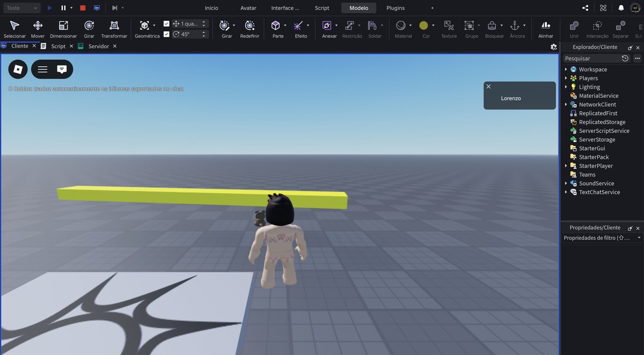Image resolution: width=644 pixels, height=355 pixels.
Task: Expand the TextChatService tree node
Action: (x=566, y=192)
